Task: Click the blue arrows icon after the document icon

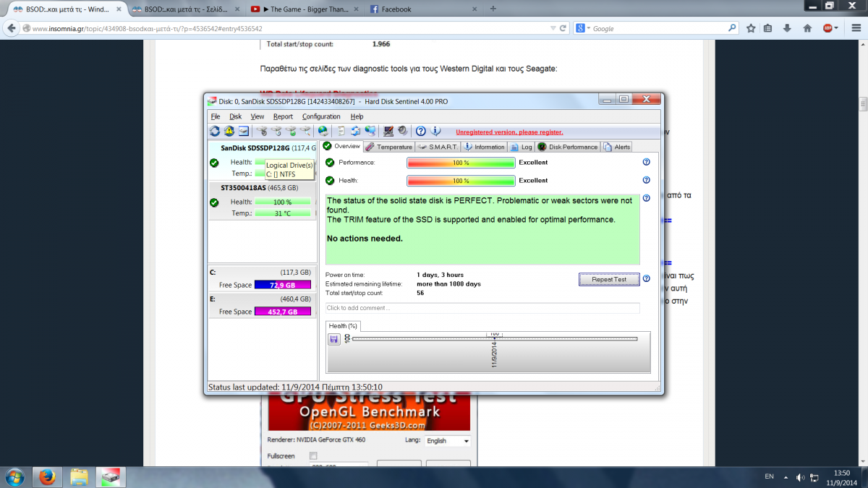Action: tap(355, 131)
